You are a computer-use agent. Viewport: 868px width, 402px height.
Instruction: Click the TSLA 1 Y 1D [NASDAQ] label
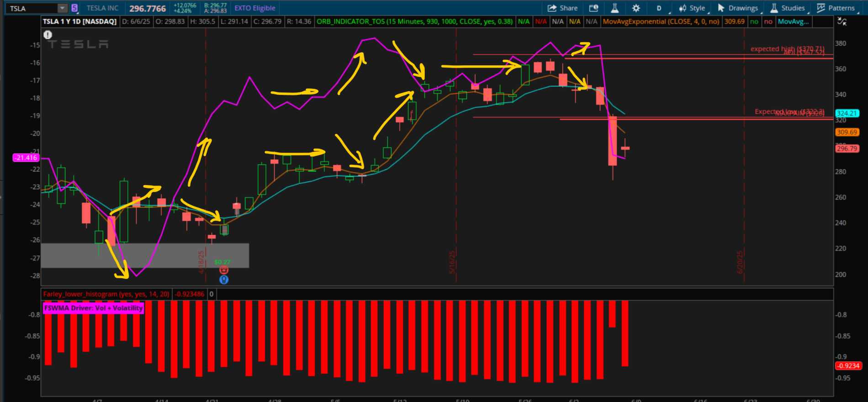(x=80, y=21)
